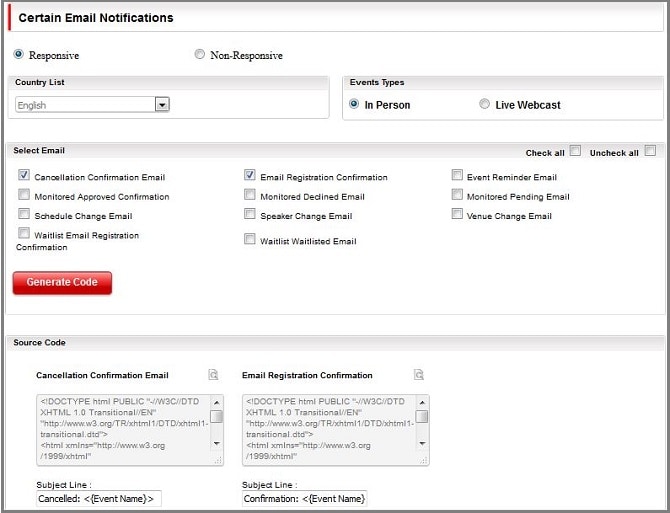
Task: Click the Certain Email Notifications heading
Action: tap(96, 18)
